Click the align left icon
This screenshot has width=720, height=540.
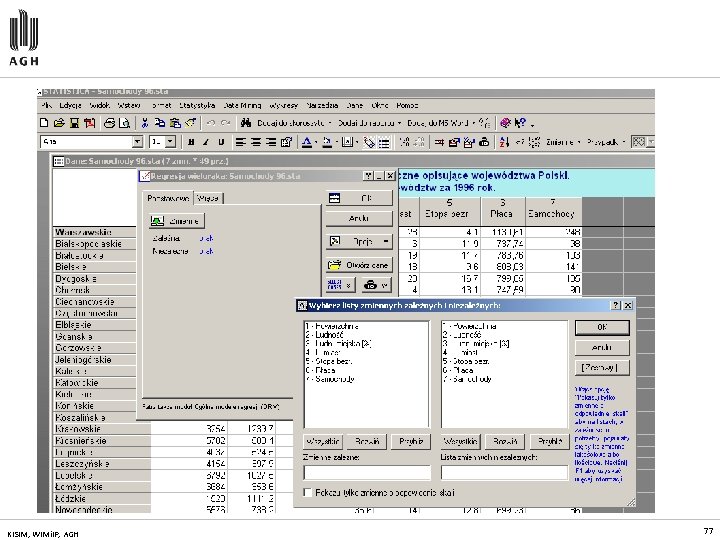pyautogui.click(x=240, y=142)
